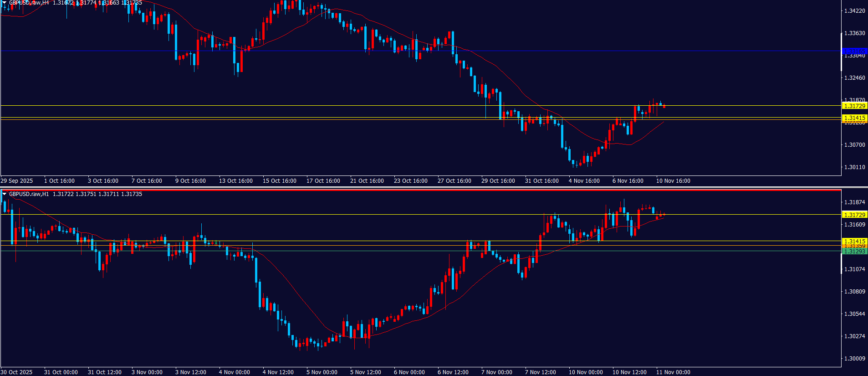Click the 10 Nov 16:00 time label
Screen dimensions: 868x376
(673, 181)
